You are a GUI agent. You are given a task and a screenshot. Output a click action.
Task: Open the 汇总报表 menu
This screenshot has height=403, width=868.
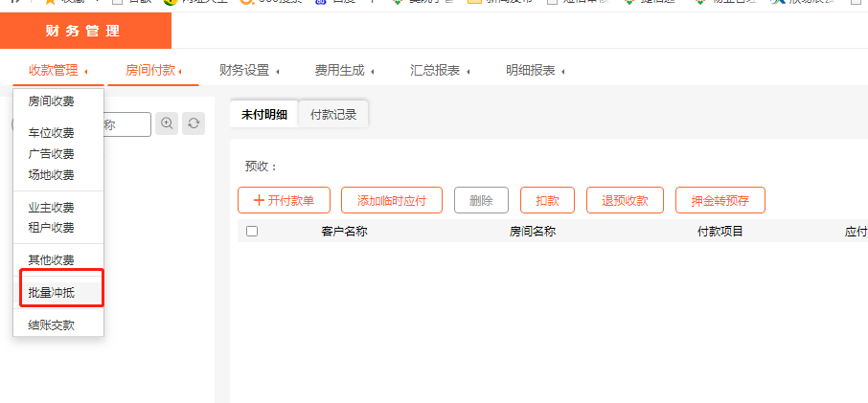439,70
